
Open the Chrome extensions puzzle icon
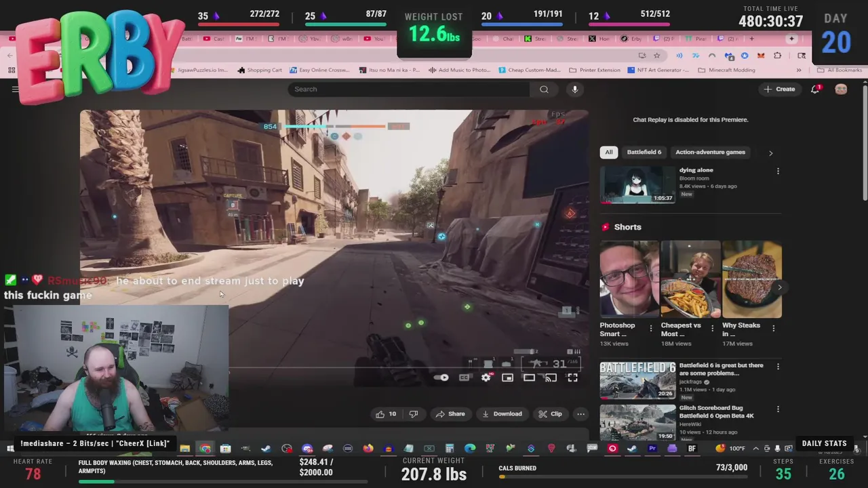pyautogui.click(x=778, y=56)
